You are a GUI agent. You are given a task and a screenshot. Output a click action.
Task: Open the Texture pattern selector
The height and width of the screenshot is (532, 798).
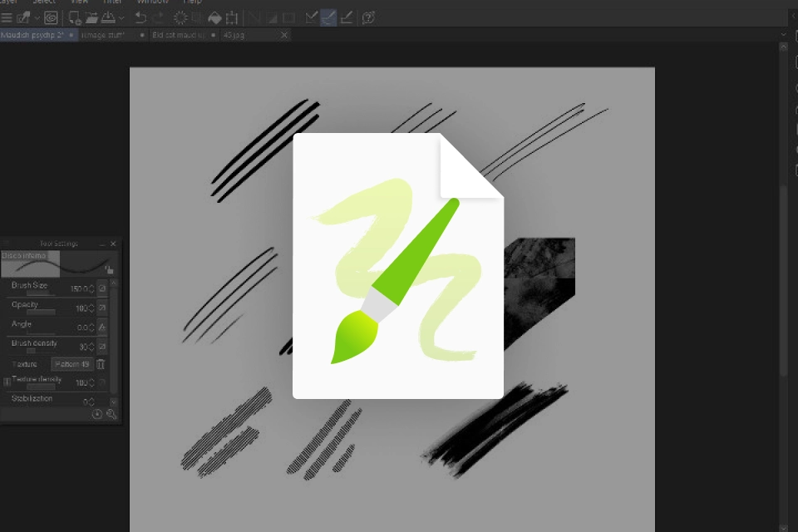tap(72, 364)
